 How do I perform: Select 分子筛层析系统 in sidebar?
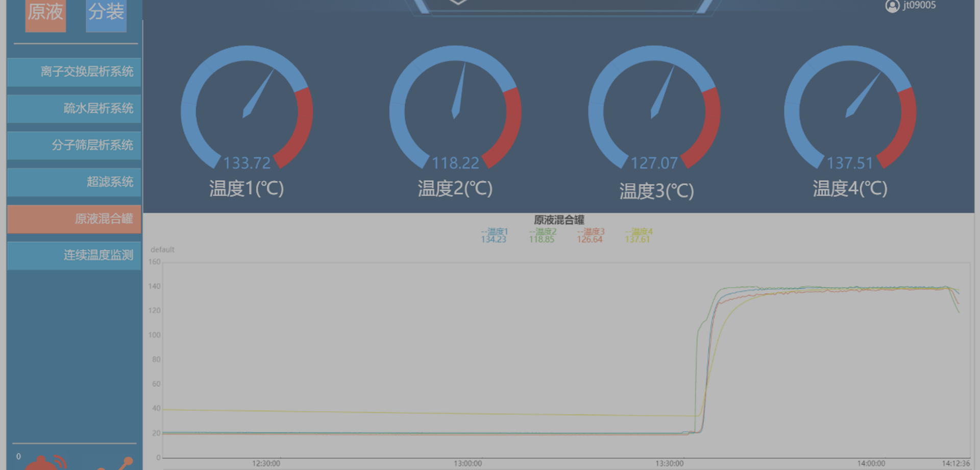coord(74,146)
